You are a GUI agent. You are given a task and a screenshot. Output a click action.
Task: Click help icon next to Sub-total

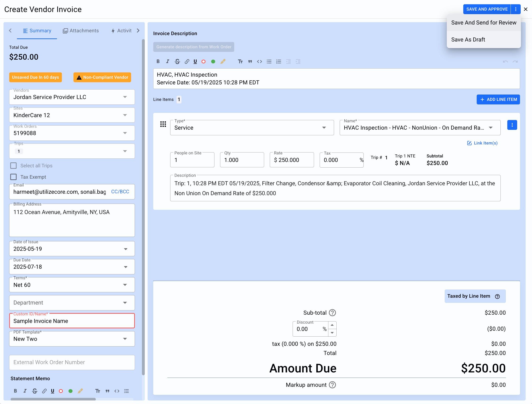[x=332, y=313]
